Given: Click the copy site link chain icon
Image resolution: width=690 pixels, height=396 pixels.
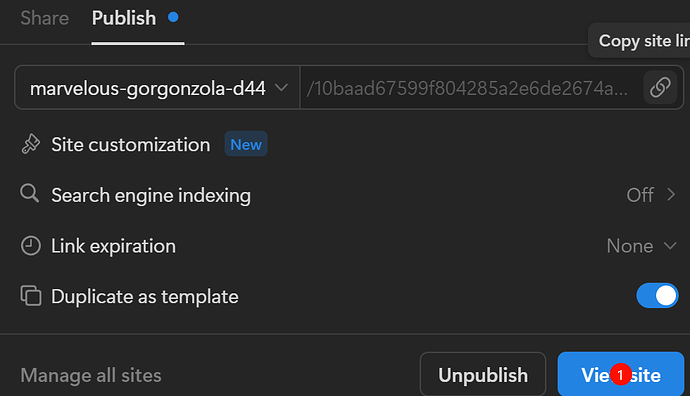Looking at the screenshot, I should click(x=660, y=87).
